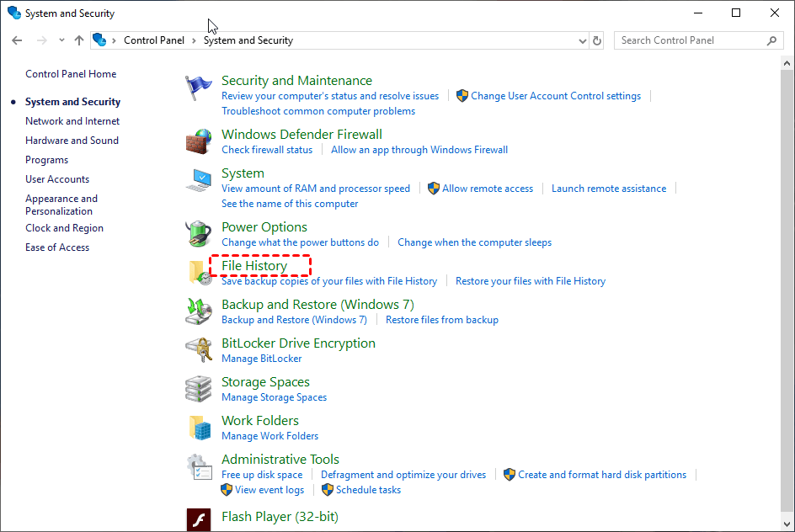Click the scrollbar down arrow
Image resolution: width=795 pixels, height=532 pixels.
click(787, 524)
